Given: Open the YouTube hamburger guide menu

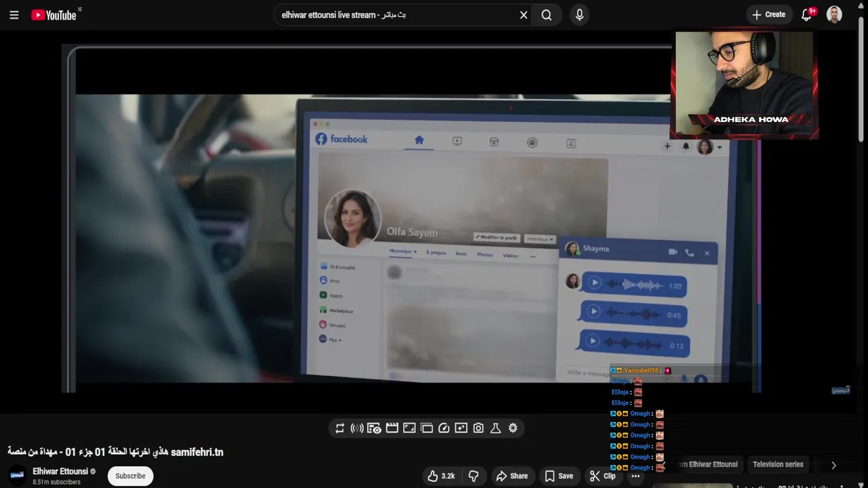Looking at the screenshot, I should tap(14, 15).
